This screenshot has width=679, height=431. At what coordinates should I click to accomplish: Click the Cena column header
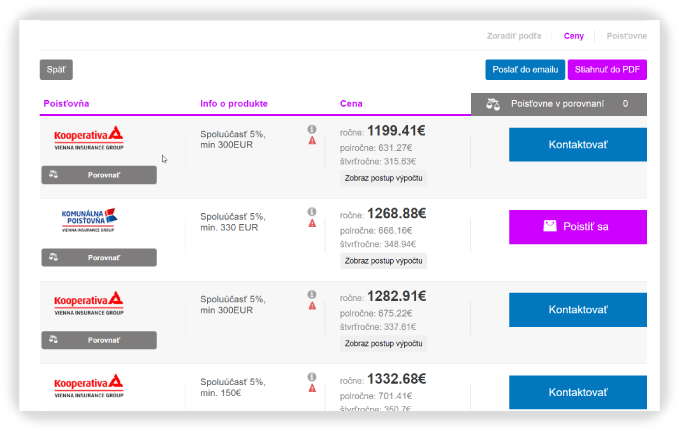tap(351, 104)
